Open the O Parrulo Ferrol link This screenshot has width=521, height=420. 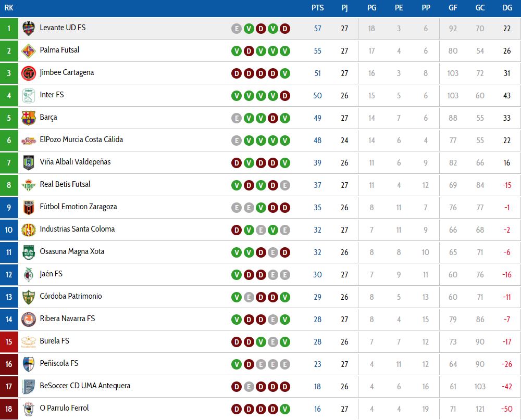64,408
